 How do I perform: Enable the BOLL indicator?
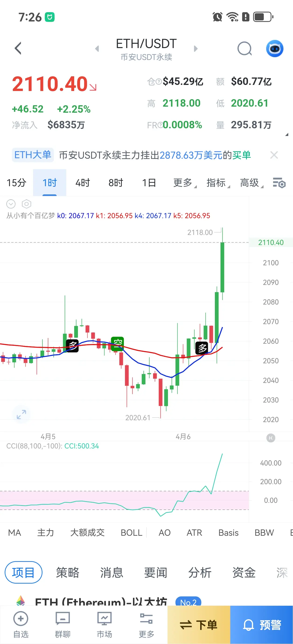coord(132,533)
